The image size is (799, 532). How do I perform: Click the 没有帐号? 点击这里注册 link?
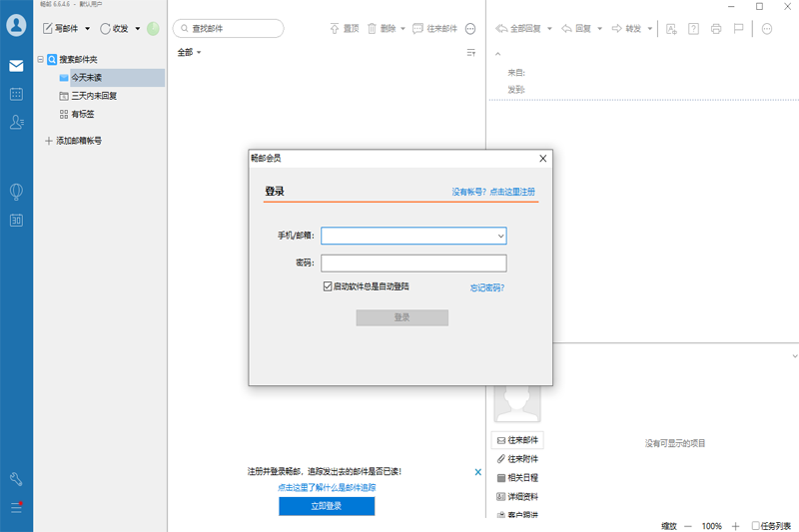point(493,192)
